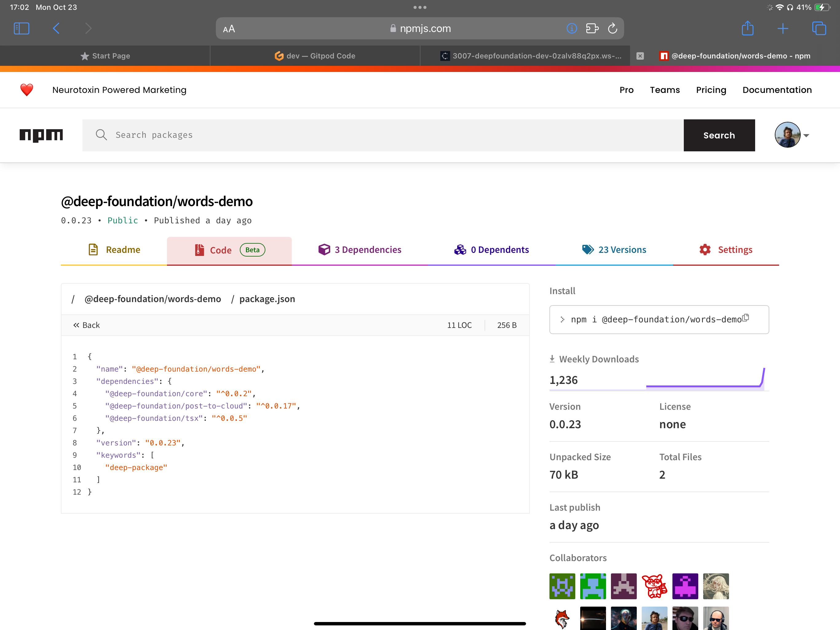This screenshot has width=840, height=630.
Task: Click the 0 Dependents icon
Action: [x=460, y=250]
